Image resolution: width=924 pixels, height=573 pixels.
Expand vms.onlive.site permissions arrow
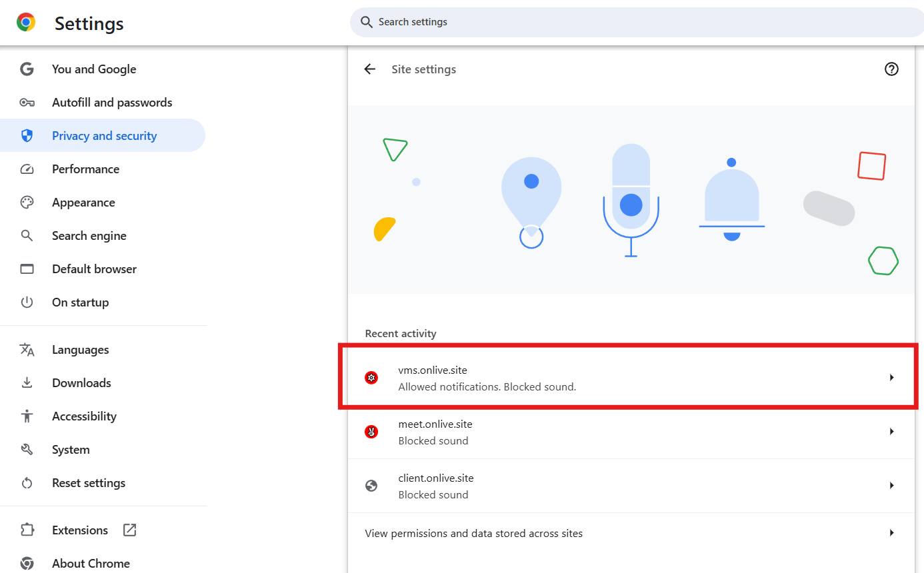point(891,378)
